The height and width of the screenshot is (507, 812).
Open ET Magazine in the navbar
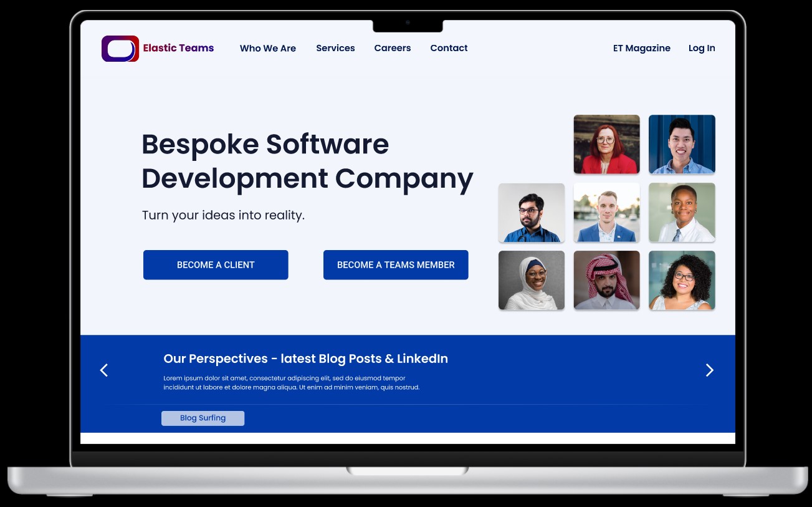(642, 48)
